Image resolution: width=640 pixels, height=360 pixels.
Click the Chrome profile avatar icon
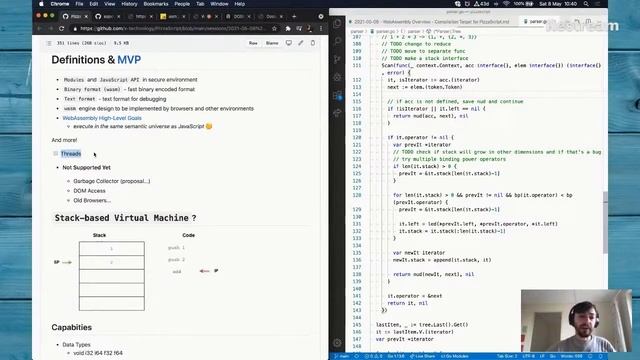click(309, 29)
